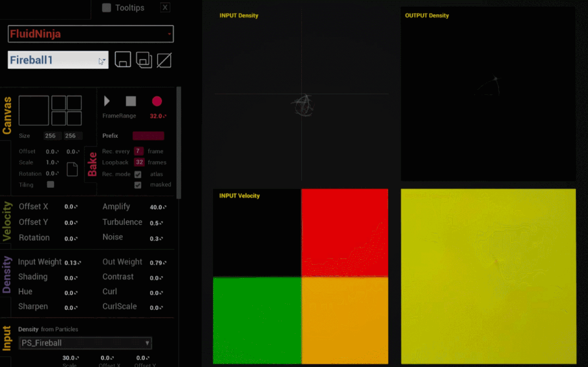Switch to the Bake tab
This screenshot has height=367, width=588.
point(92,164)
